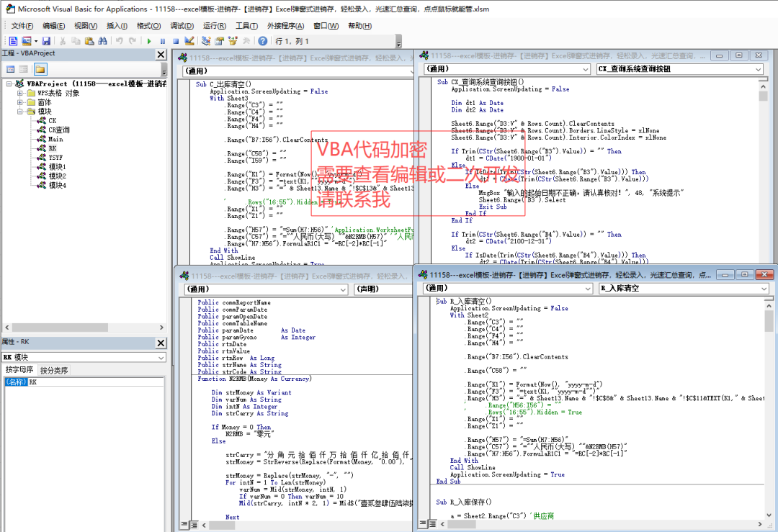778x532 pixels.
Task: Click the Redo arrow icon
Action: click(x=133, y=41)
